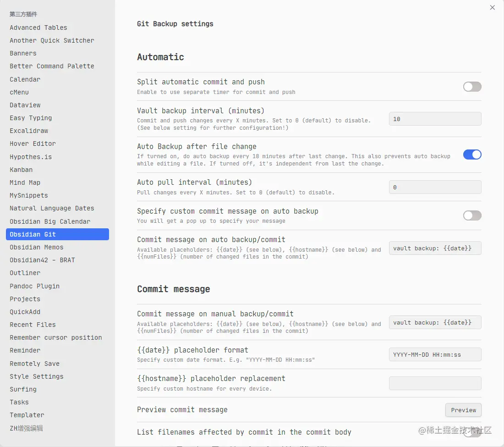The image size is (504, 447).
Task: Click the Auto pull interval minutes field
Action: (435, 187)
